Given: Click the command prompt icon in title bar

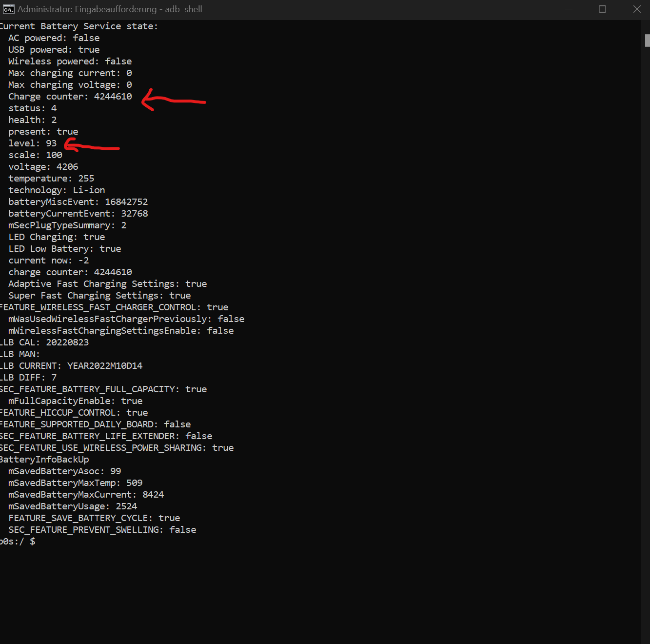Looking at the screenshot, I should click(x=8, y=9).
